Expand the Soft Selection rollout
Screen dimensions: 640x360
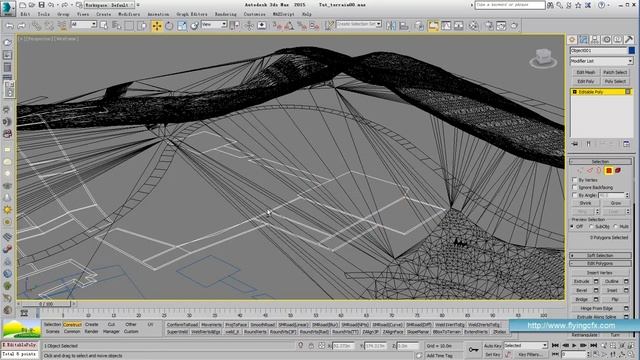pyautogui.click(x=600, y=256)
